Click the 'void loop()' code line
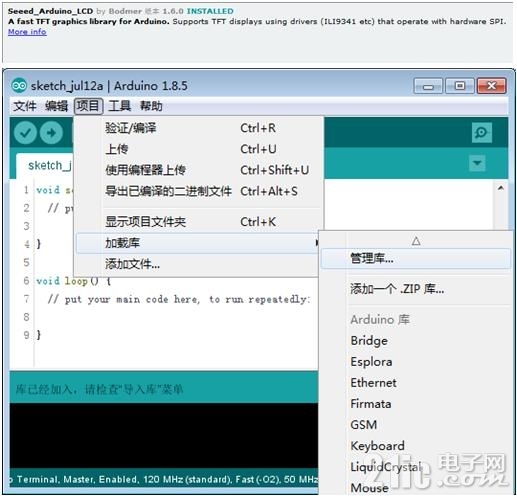 (x=73, y=281)
